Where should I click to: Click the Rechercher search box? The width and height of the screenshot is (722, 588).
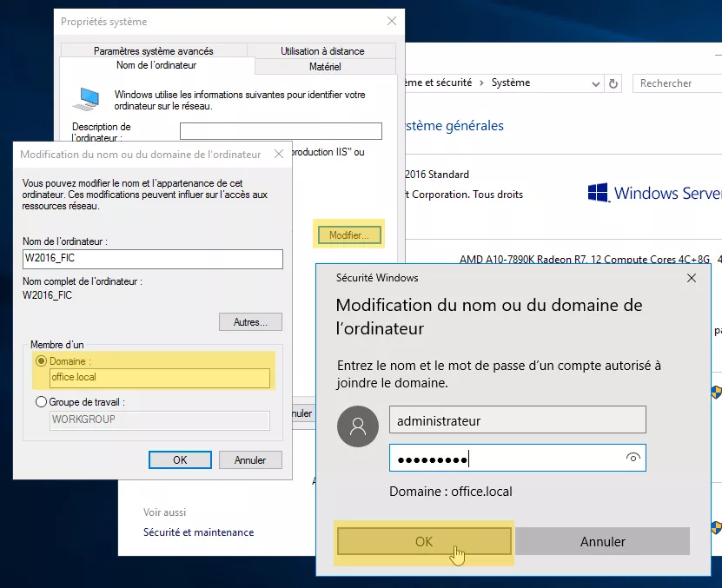(x=677, y=83)
